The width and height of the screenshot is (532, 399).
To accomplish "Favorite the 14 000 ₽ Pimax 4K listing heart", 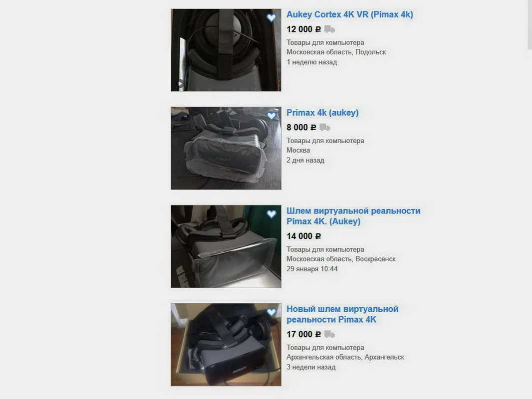I will 271,214.
